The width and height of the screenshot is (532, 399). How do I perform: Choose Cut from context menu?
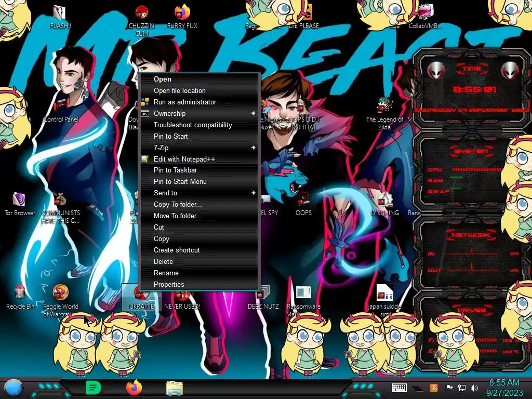(x=200, y=228)
